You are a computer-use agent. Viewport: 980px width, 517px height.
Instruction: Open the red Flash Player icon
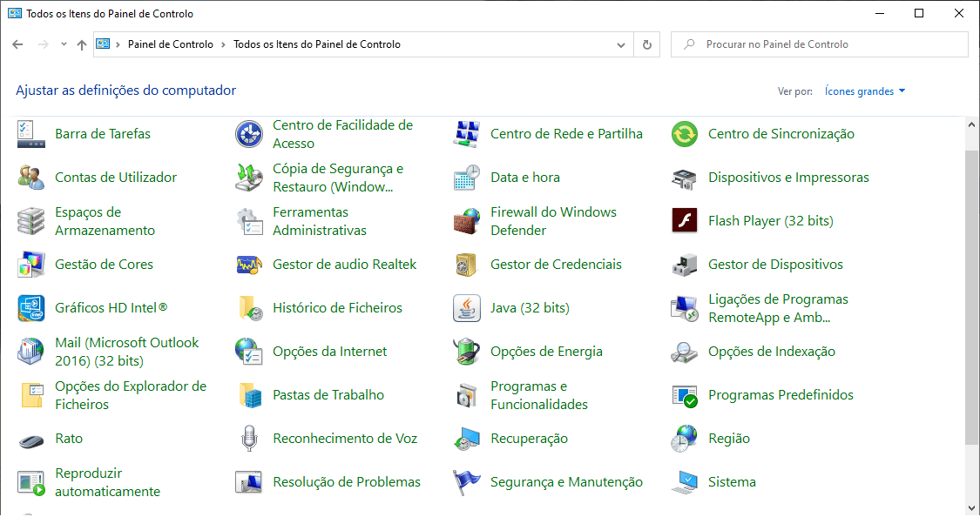(x=685, y=221)
